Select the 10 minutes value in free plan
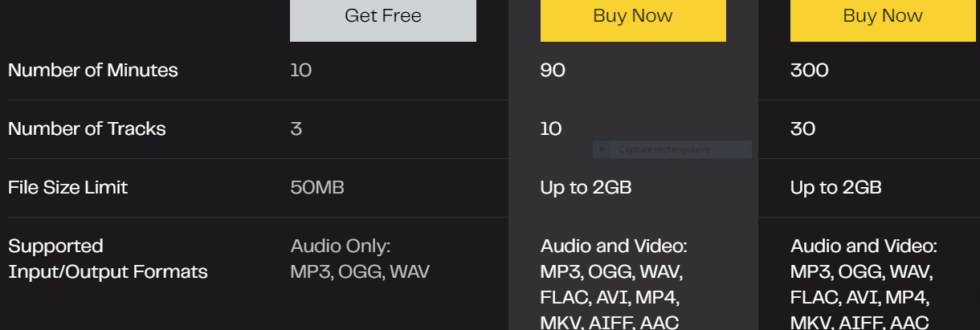 [300, 71]
